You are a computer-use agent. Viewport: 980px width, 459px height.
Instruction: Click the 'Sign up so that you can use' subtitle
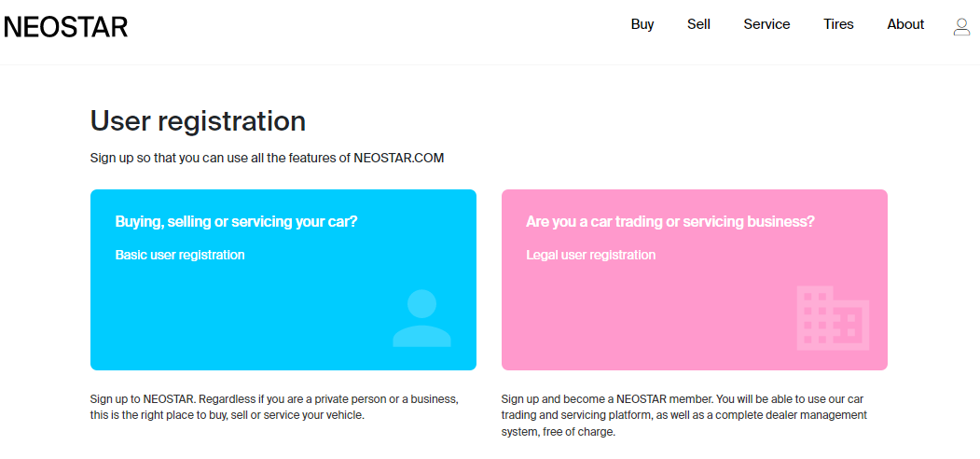pyautogui.click(x=267, y=159)
